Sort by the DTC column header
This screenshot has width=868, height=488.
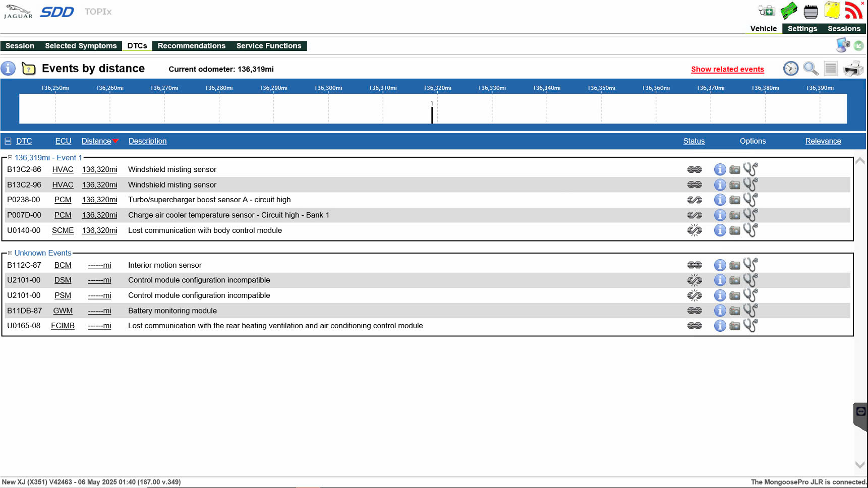[24, 141]
